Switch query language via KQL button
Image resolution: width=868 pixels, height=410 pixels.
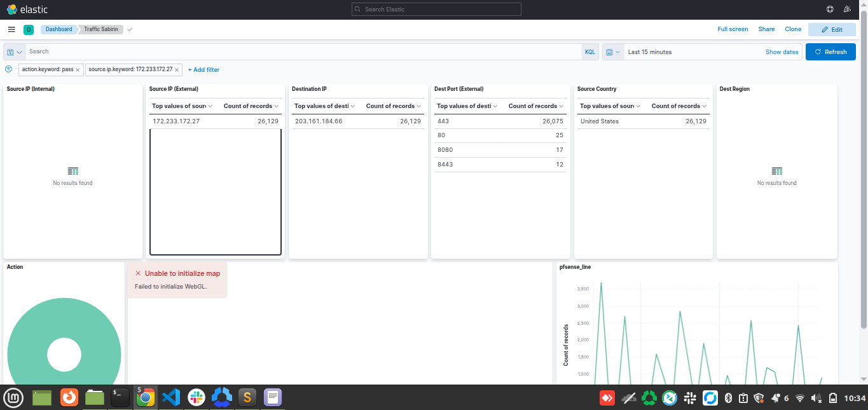click(590, 52)
